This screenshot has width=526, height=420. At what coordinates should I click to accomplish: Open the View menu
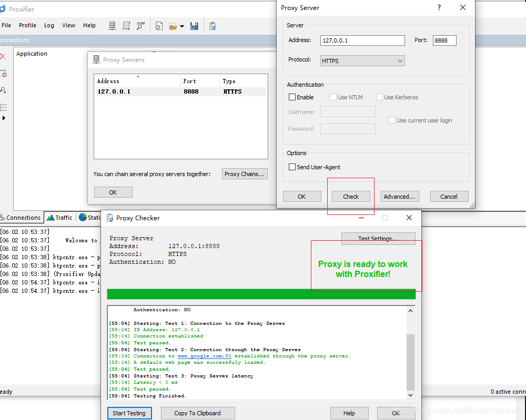[68, 25]
